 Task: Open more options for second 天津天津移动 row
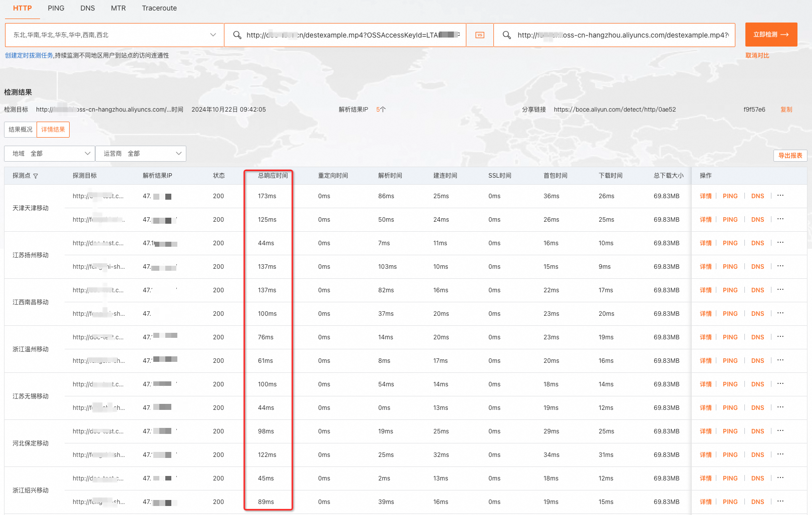click(780, 219)
